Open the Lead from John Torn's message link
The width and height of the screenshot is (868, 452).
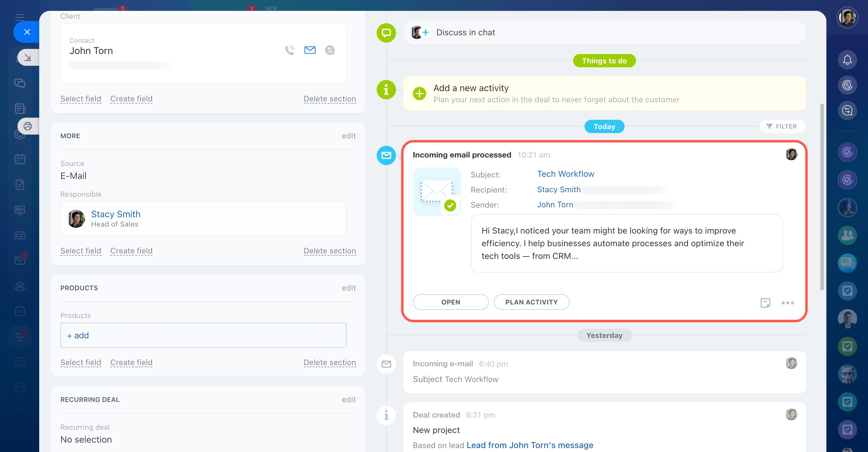pos(529,445)
